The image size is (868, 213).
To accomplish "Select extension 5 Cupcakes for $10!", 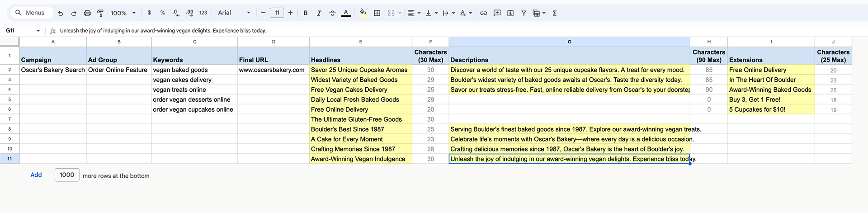I will [771, 109].
